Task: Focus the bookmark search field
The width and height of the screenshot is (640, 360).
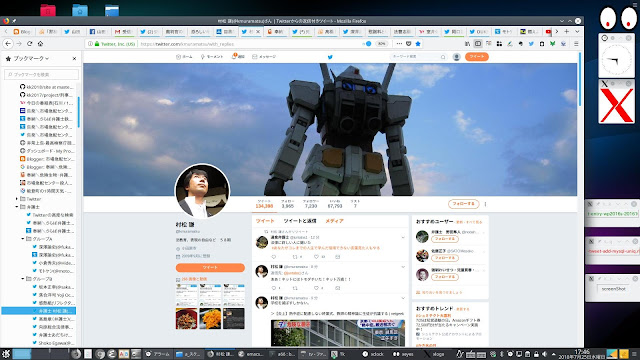Action: click(41, 75)
